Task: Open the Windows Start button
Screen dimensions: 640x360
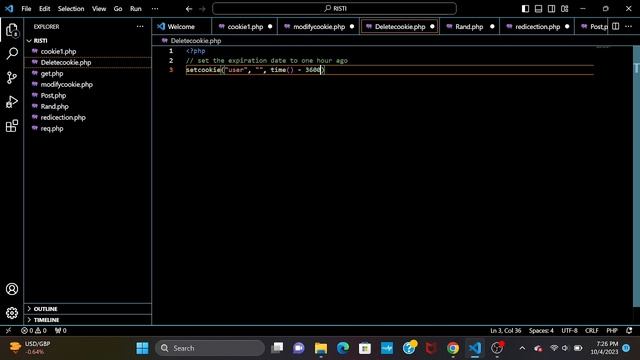Action: pos(142,348)
